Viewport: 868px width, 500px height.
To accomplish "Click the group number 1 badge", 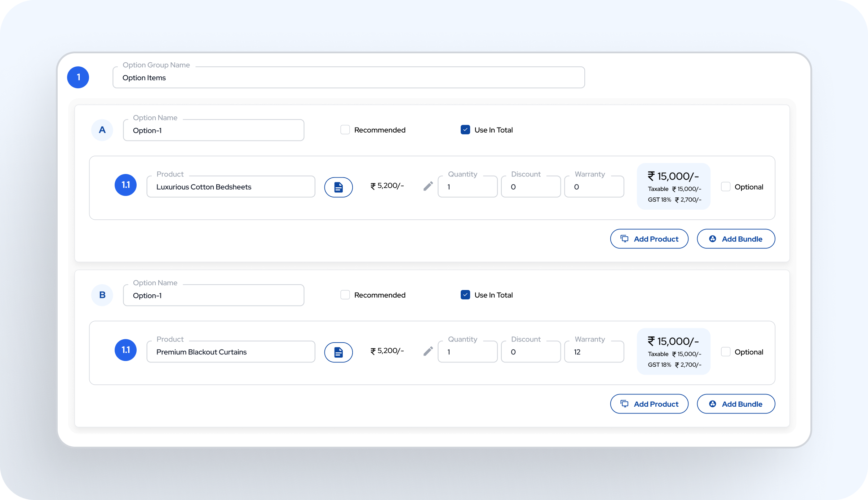I will (x=78, y=77).
